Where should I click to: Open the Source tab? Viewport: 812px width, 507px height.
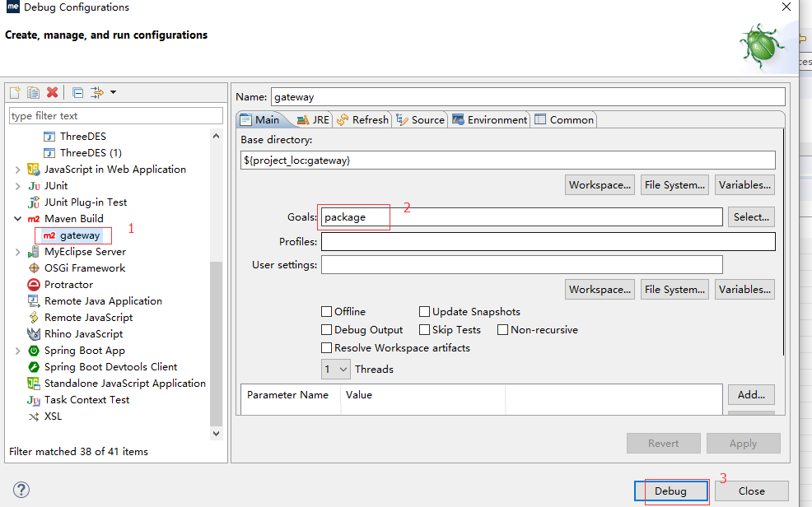(420, 119)
